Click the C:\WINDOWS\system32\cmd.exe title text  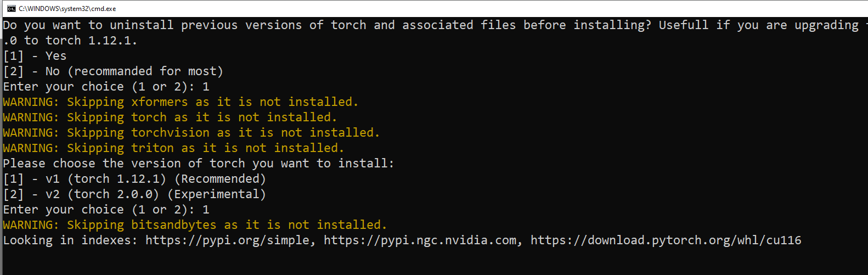click(x=67, y=9)
